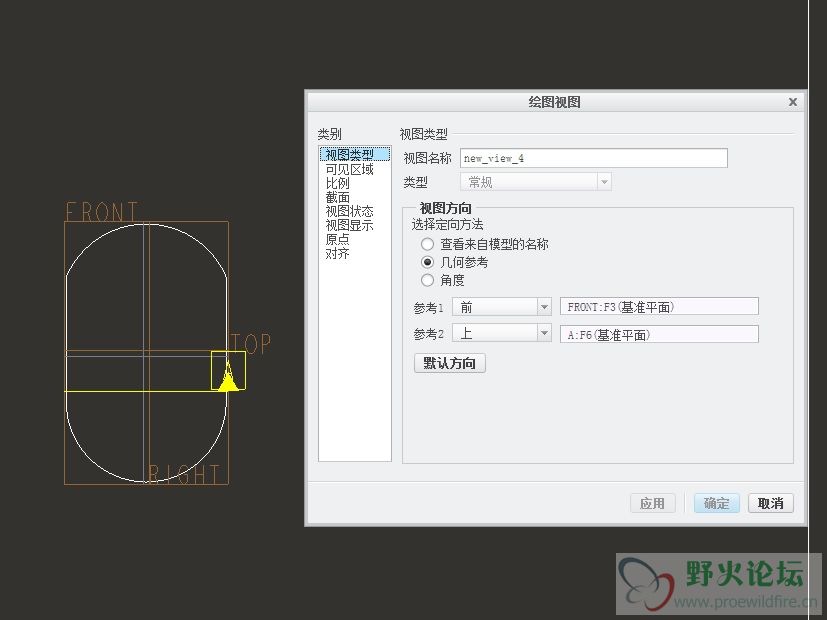Confirm with the 确定 button
This screenshot has height=620, width=827.
[x=717, y=503]
